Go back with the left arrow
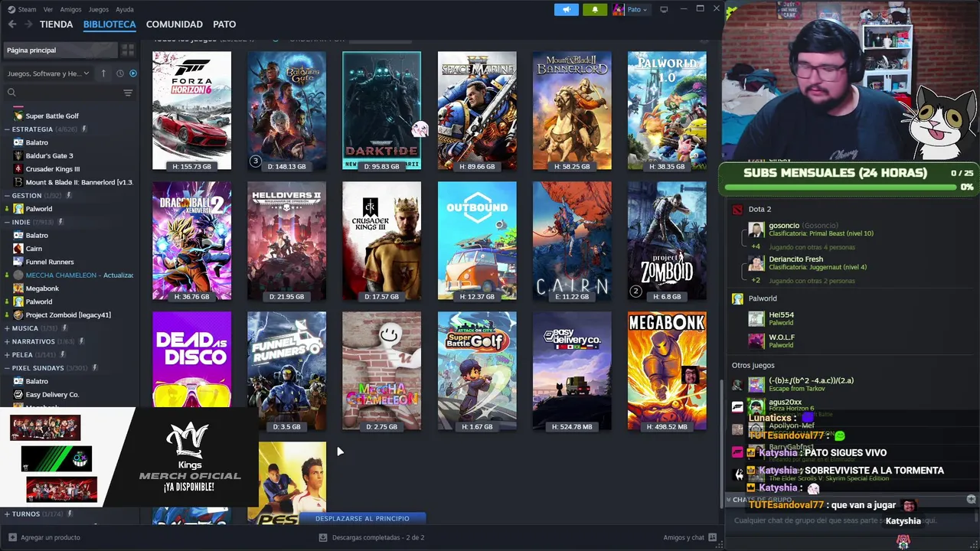This screenshot has height=551, width=980. tap(11, 24)
